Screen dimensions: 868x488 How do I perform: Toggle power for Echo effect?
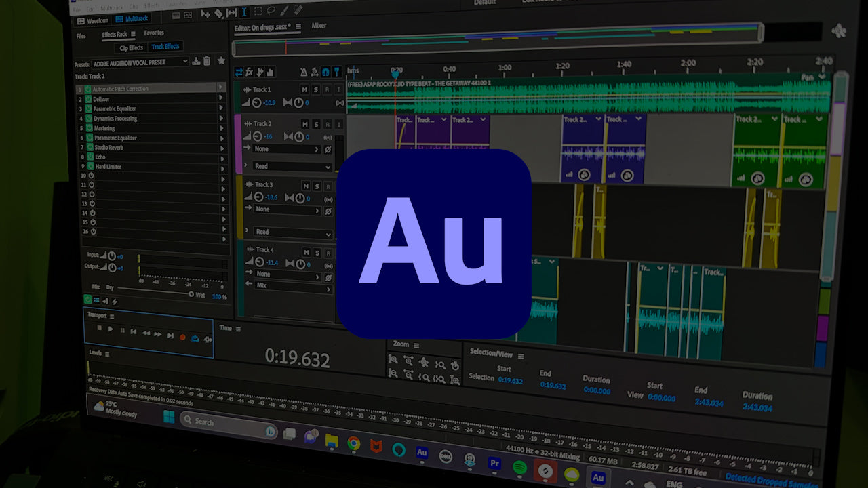pos(90,157)
